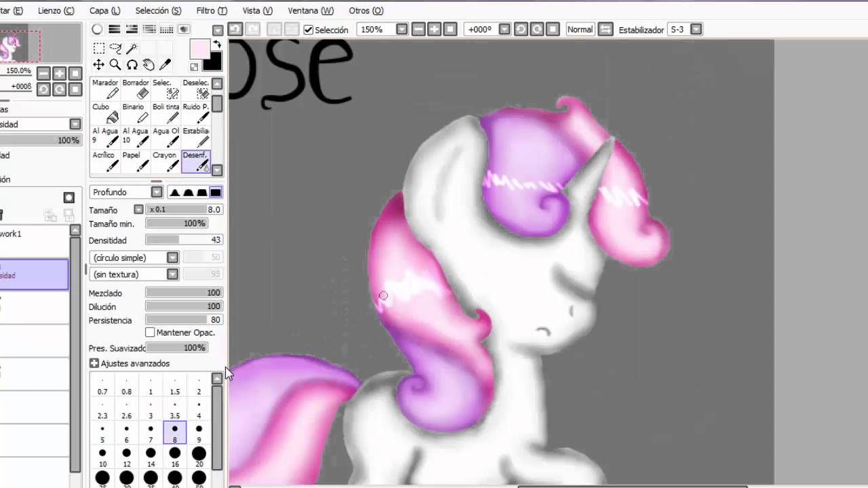This screenshot has height=488, width=868.
Task: Open the Ventana menu
Action: [311, 11]
